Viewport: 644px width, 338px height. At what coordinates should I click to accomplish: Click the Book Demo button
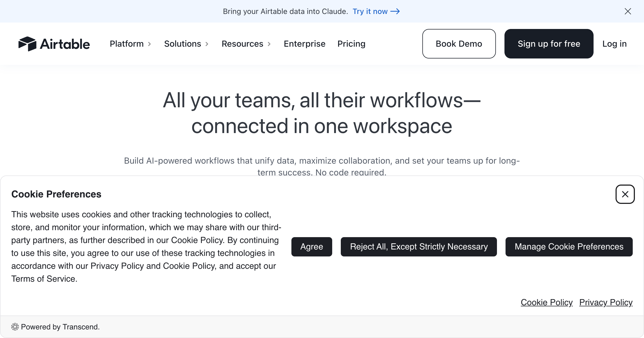tap(459, 44)
